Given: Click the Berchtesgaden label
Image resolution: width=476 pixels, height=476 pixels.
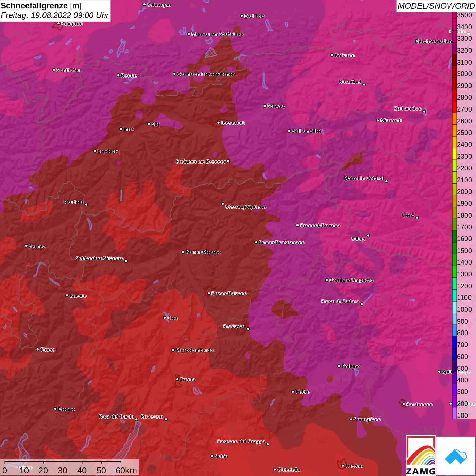Looking at the screenshot, I should point(434,41).
